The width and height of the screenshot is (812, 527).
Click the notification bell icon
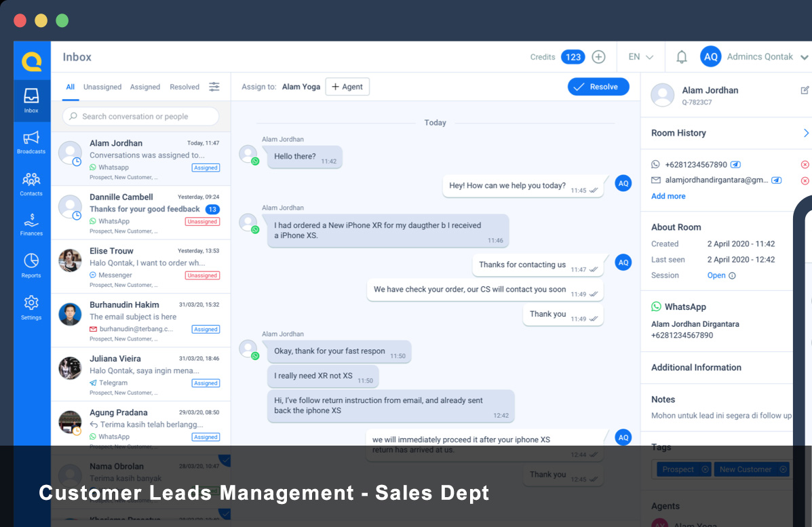click(x=682, y=57)
